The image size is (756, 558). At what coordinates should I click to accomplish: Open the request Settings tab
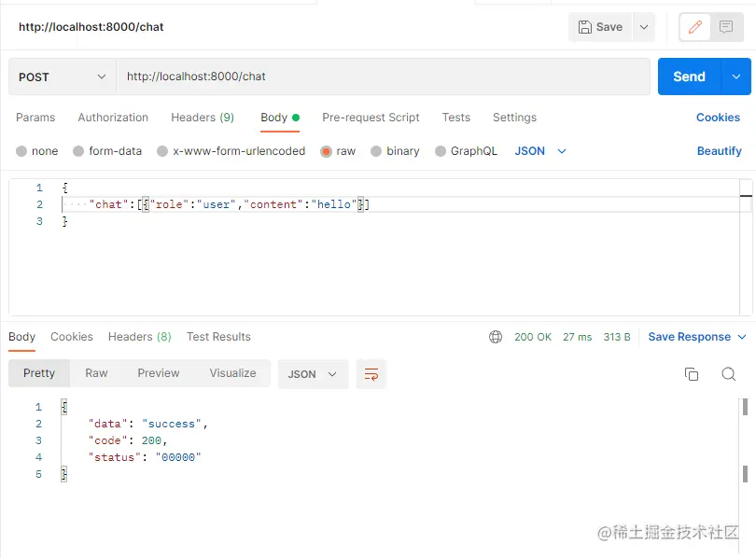pyautogui.click(x=514, y=118)
